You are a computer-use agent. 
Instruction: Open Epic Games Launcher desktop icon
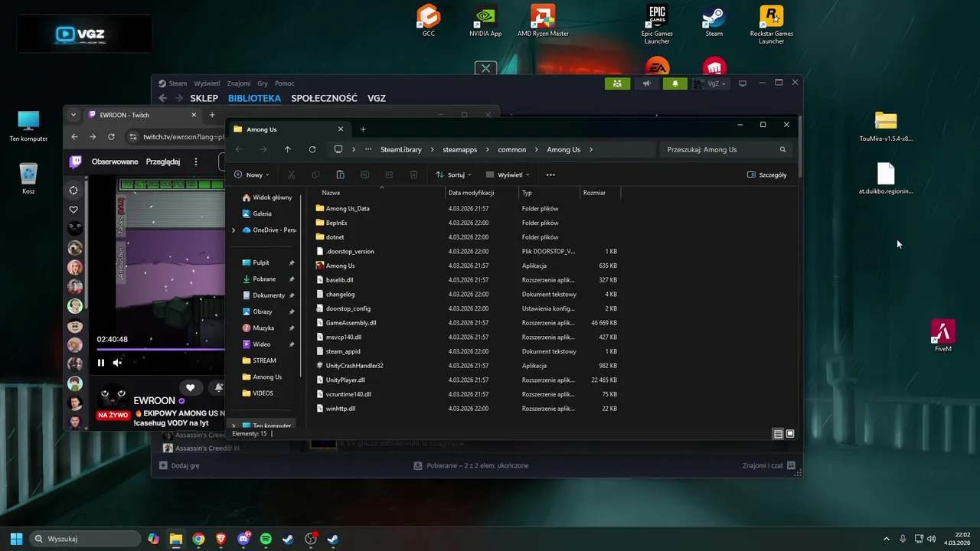(657, 24)
